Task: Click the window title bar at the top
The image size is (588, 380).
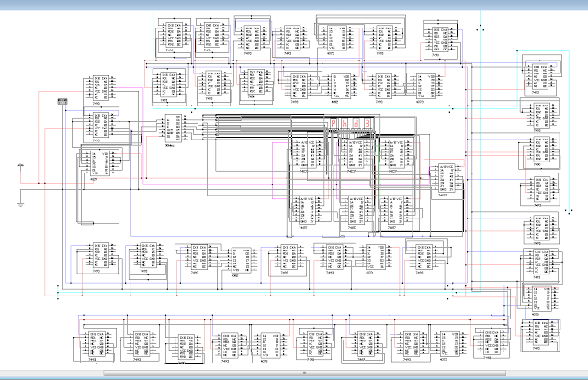Action: (x=294, y=5)
